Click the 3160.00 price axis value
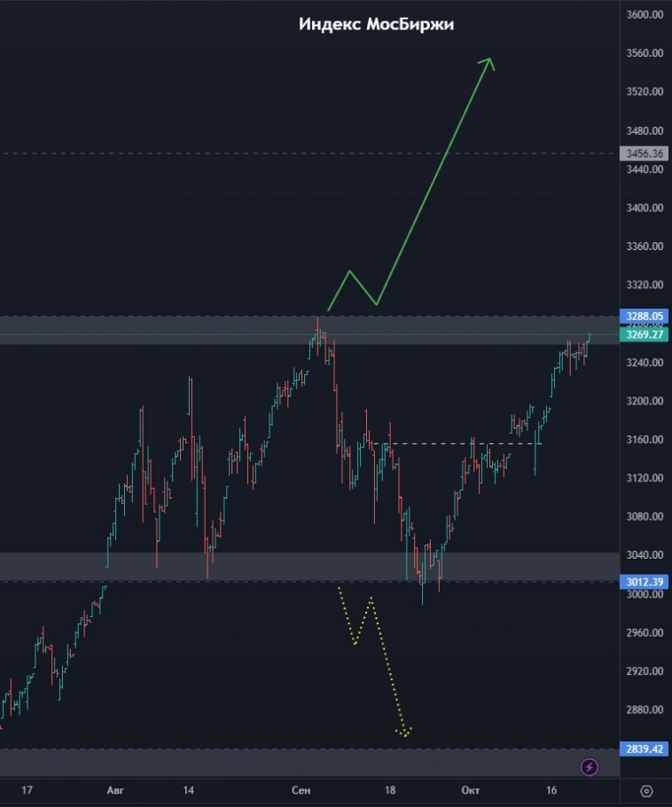This screenshot has width=672, height=807. pos(645,440)
